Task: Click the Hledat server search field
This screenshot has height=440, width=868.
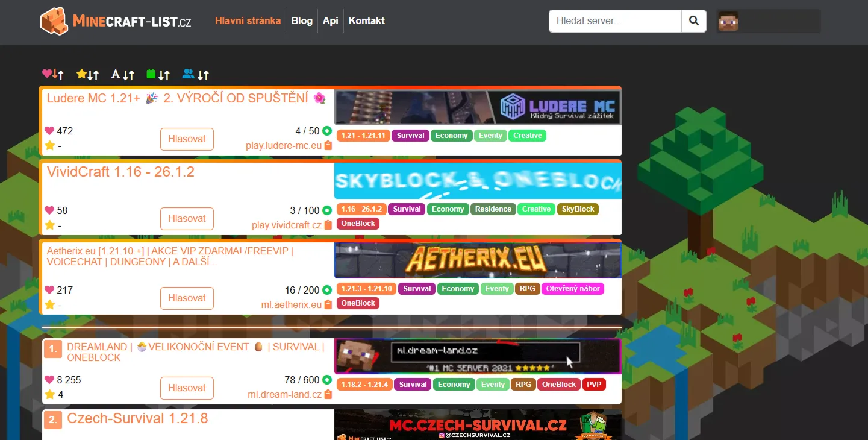Action: 615,21
